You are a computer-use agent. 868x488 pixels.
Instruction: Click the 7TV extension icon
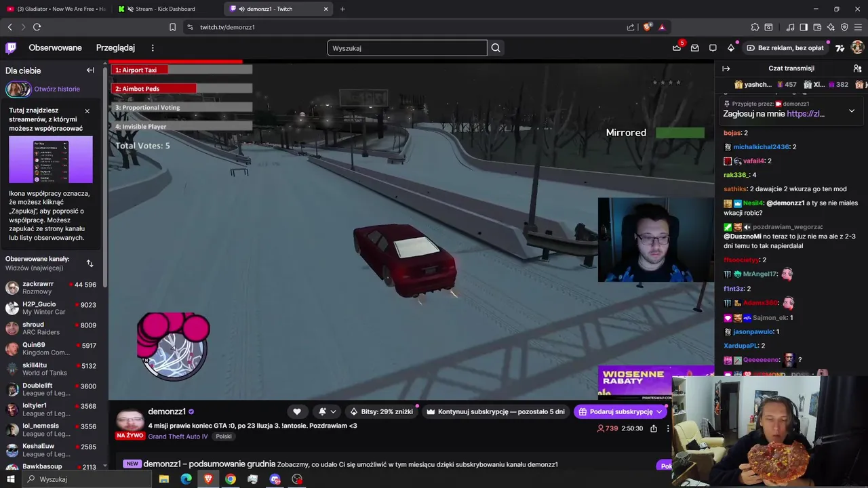[x=840, y=47]
